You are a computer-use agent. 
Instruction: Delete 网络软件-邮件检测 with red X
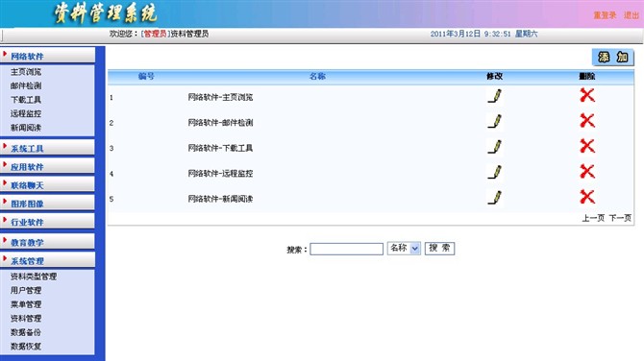click(x=587, y=121)
